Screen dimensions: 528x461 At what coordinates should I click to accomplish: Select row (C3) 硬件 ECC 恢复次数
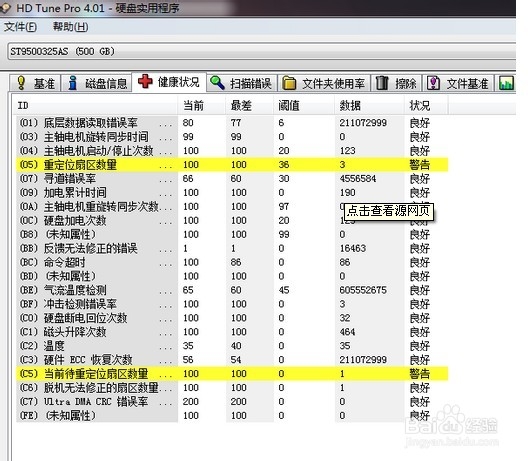232,360
